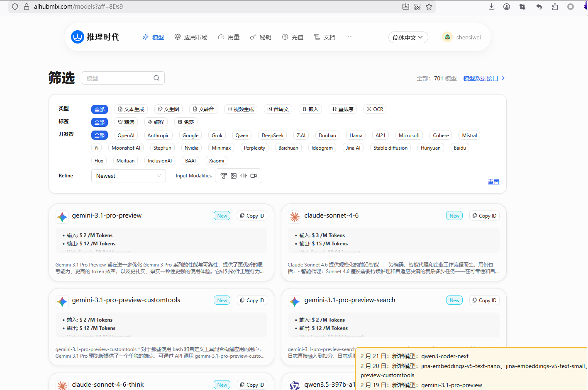Click the 模型 search input field
Image resolution: width=588 pixels, height=390 pixels.
point(118,78)
